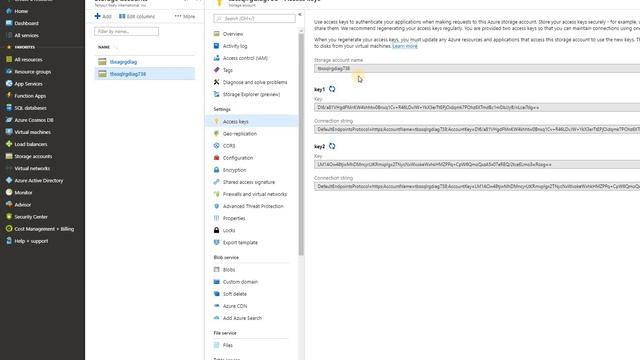Open Storage accounts in sidebar
The width and height of the screenshot is (640, 360).
[33, 156]
